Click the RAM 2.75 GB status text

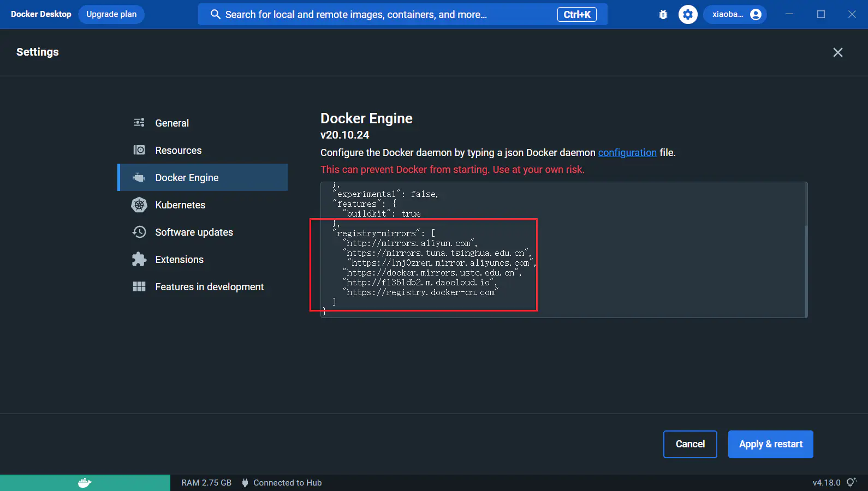pos(206,483)
